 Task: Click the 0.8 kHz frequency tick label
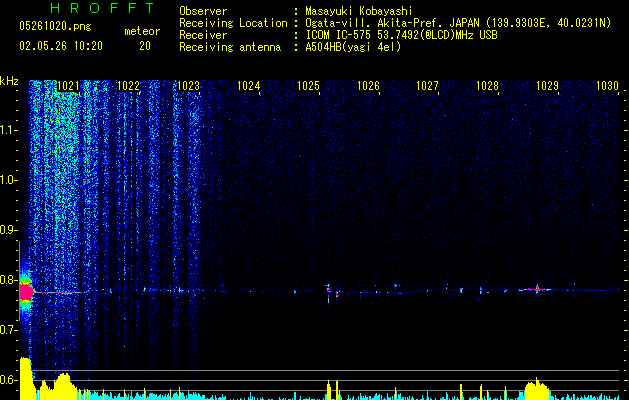8,280
